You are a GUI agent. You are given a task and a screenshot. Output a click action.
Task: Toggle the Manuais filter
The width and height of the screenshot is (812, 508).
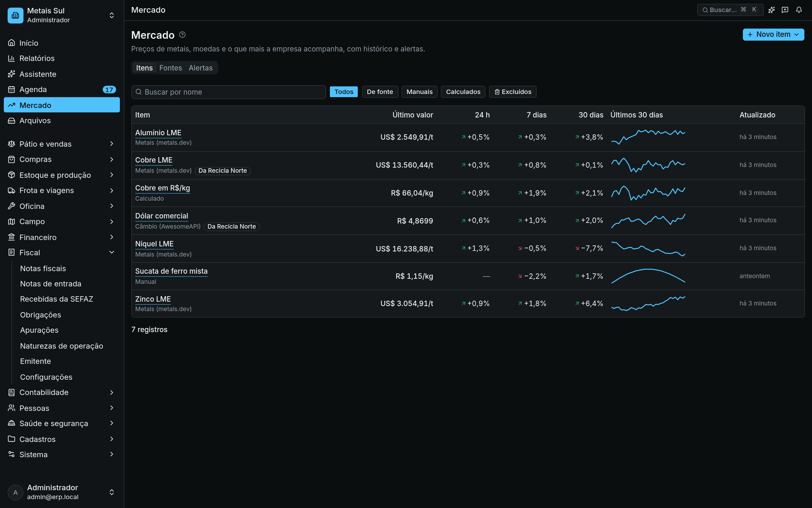[x=419, y=92]
